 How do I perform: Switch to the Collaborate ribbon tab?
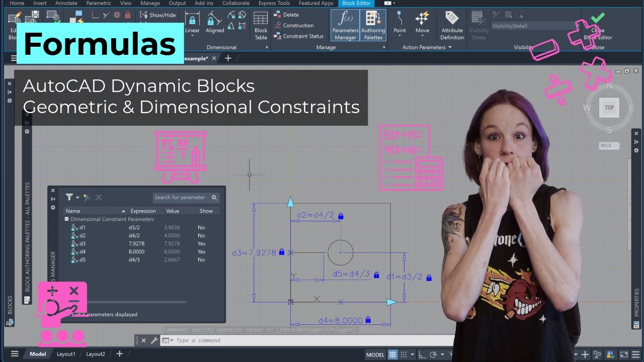pyautogui.click(x=235, y=3)
